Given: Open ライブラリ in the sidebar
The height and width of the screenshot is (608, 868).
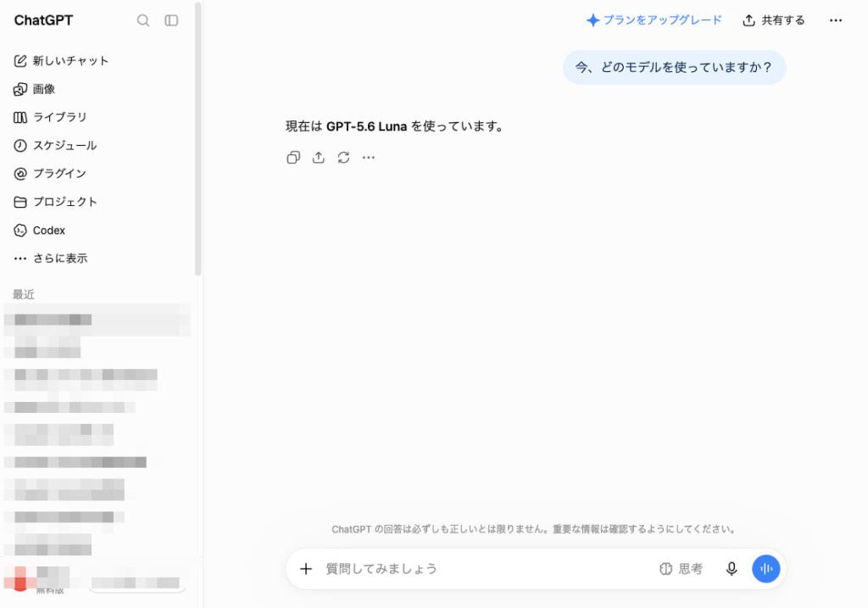Looking at the screenshot, I should [50, 117].
